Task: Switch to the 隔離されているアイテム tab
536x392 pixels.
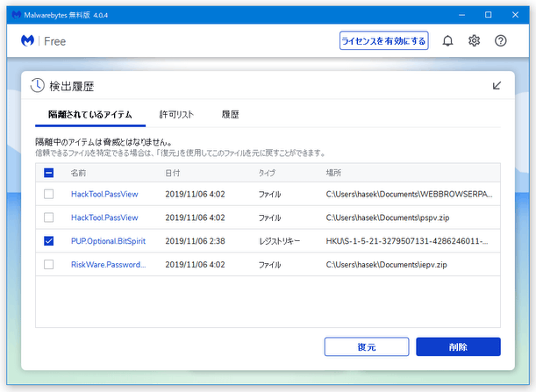Action: (90, 115)
